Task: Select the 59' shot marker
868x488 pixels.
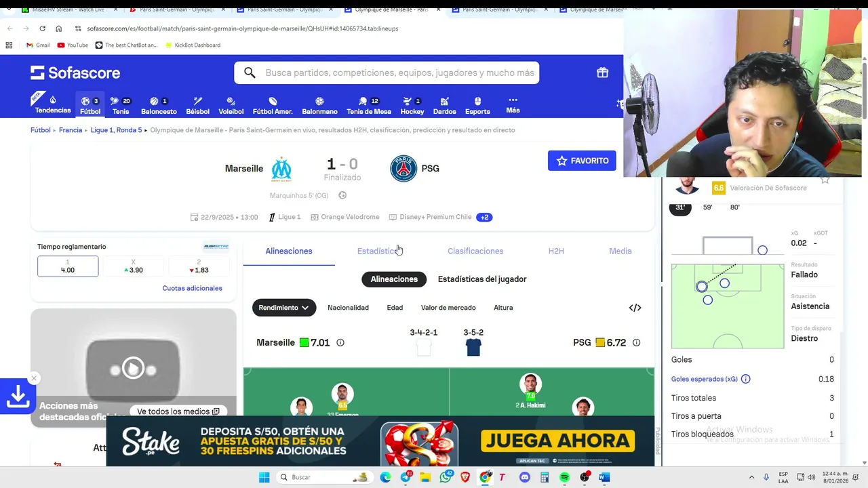Action: pos(707,207)
